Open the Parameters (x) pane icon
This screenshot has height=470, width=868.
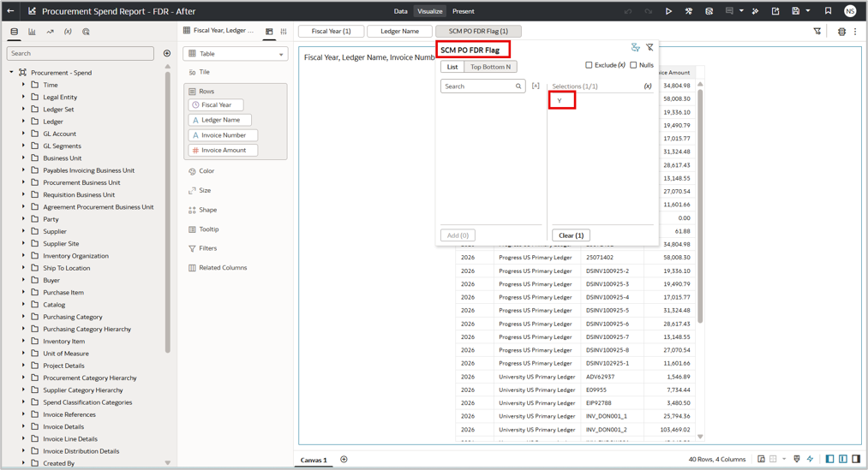point(68,32)
